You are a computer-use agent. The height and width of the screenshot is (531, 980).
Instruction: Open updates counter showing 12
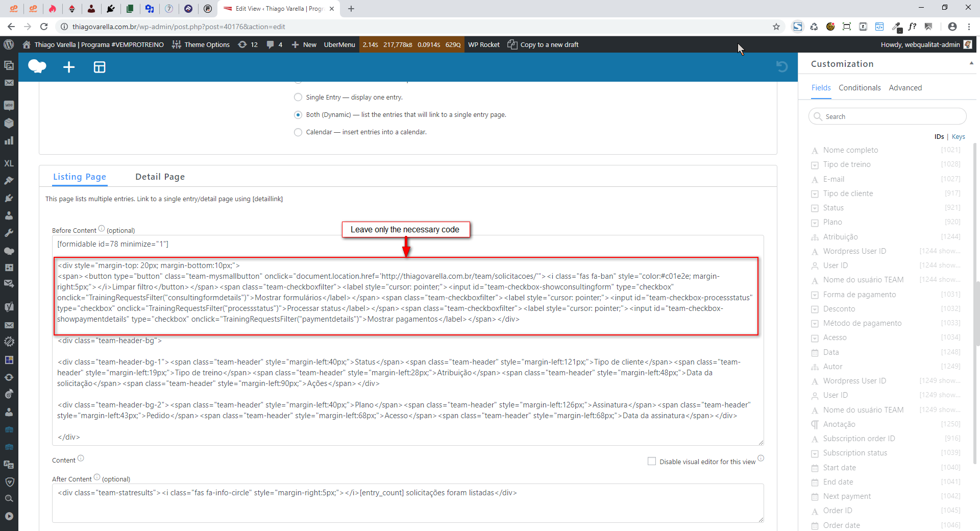coord(248,44)
